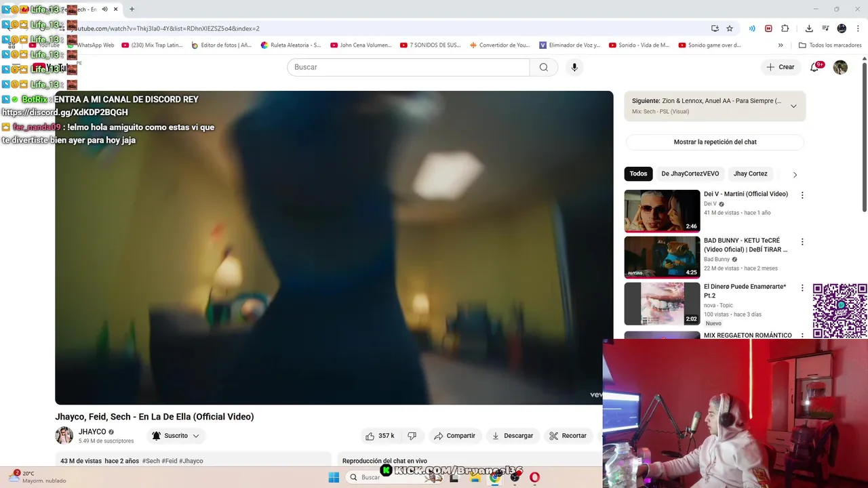Open El Dinero Puede Enamorarte thumbnail
This screenshot has width=868, height=488.
point(662,304)
